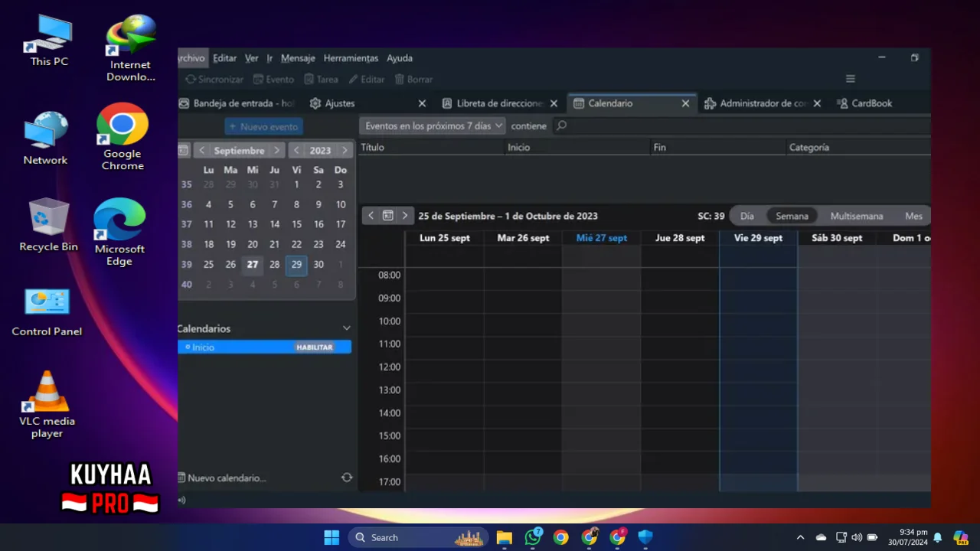Click the Borrar trash toolbar button
This screenshot has height=551, width=980.
coord(413,80)
